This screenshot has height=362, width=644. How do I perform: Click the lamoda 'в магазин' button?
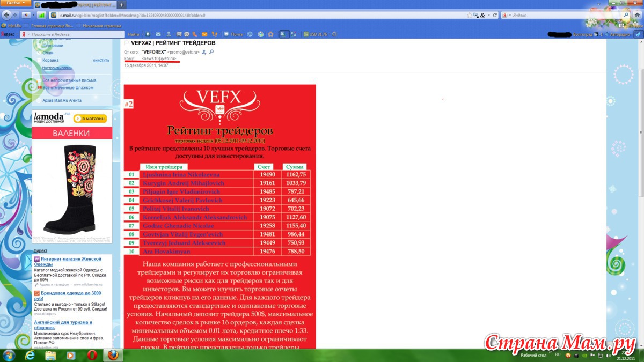tap(90, 119)
